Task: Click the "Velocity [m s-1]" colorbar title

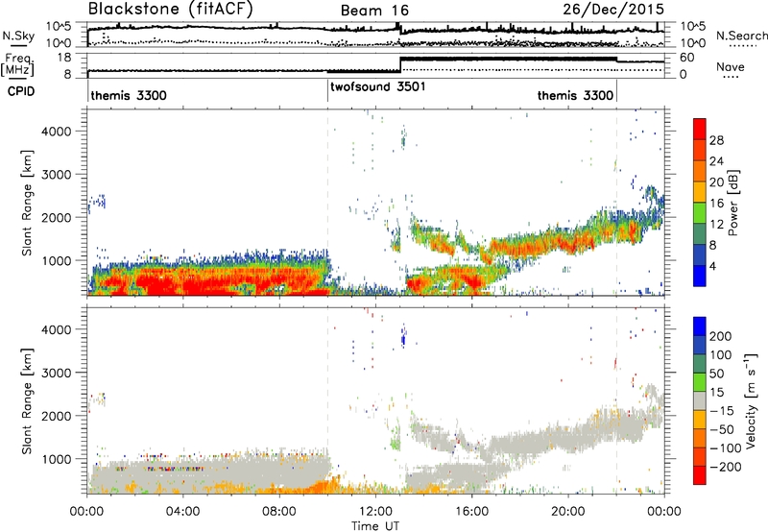Action: coord(751,401)
